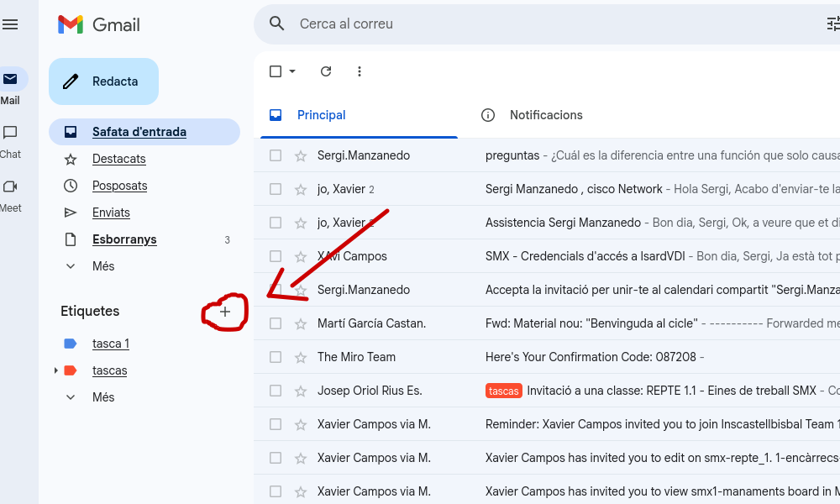The width and height of the screenshot is (840, 504).
Task: Click the Redacta compose button
Action: (x=103, y=81)
